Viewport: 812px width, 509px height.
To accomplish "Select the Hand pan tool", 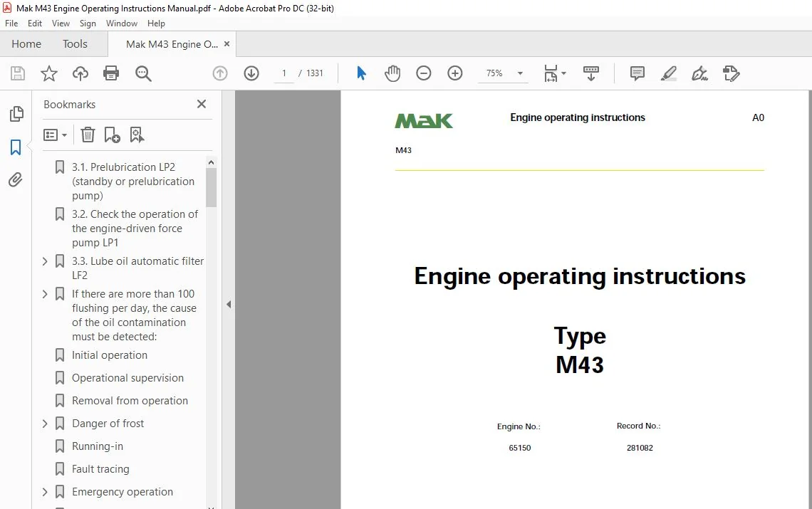I will [x=392, y=73].
